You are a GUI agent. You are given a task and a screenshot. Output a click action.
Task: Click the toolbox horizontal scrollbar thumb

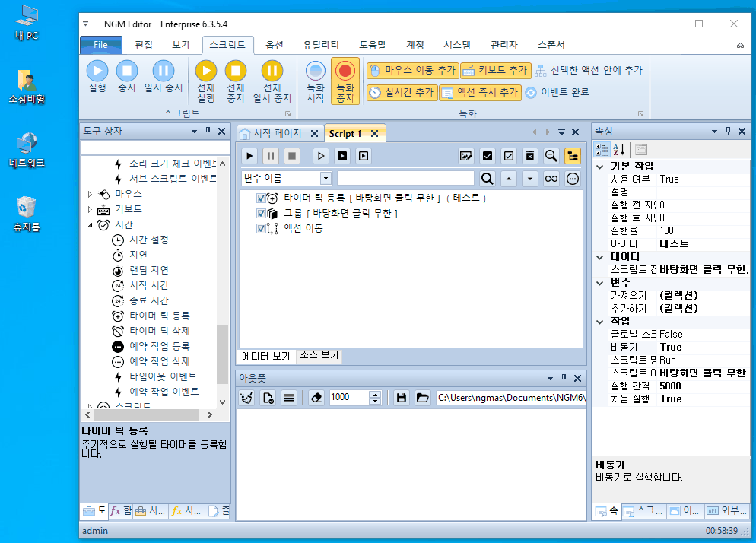[145, 414]
